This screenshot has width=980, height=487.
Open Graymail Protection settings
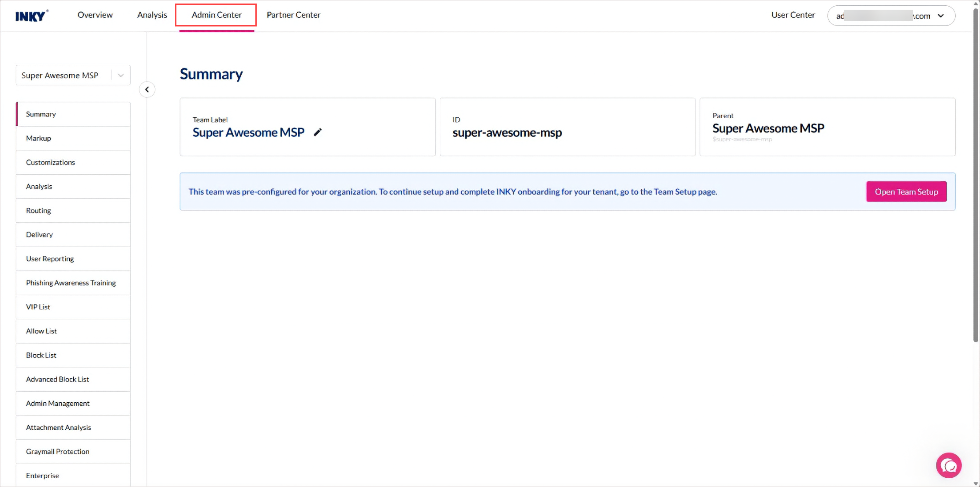coord(57,452)
